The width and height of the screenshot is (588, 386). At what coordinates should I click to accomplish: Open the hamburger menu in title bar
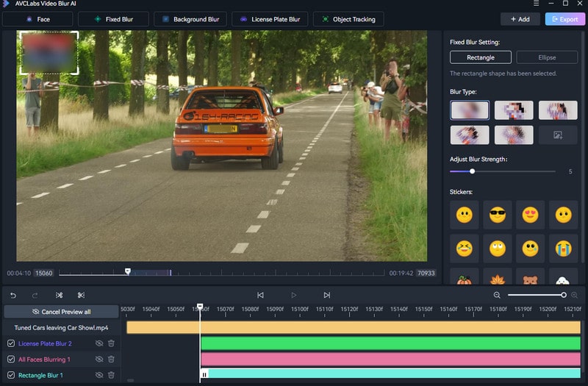[537, 4]
